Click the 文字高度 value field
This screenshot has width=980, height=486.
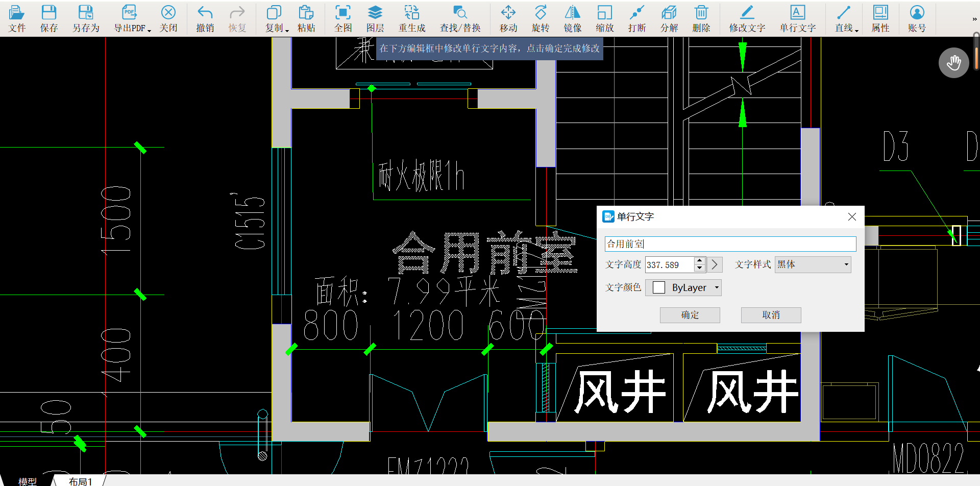670,264
